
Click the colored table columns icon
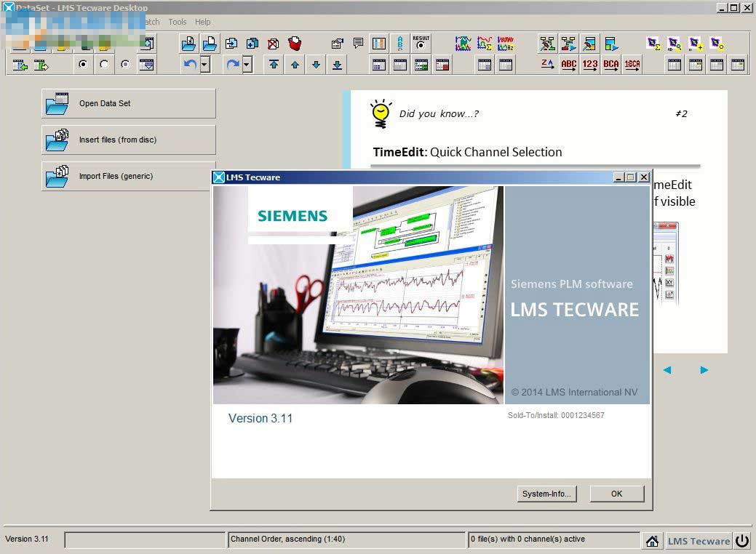[379, 44]
